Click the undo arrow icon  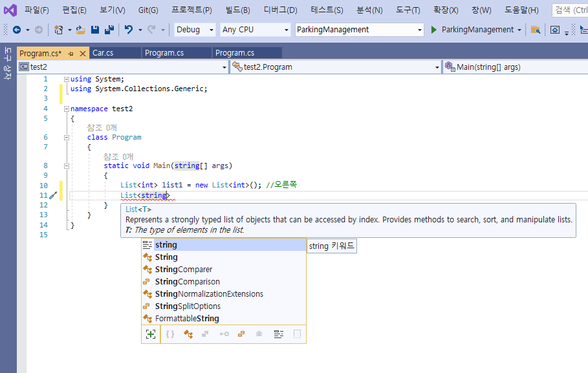[129, 30]
